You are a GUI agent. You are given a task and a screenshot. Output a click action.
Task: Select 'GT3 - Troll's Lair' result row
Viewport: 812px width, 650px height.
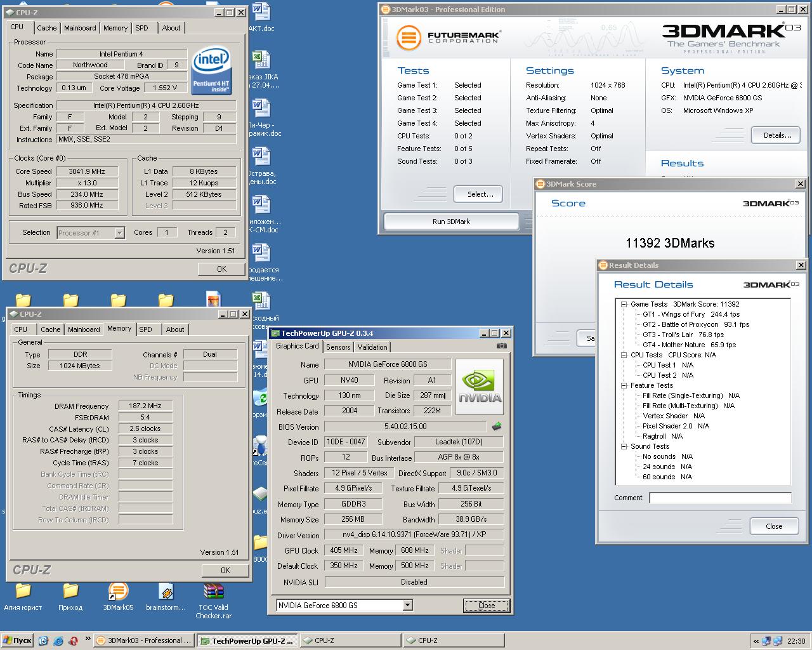[x=683, y=335]
